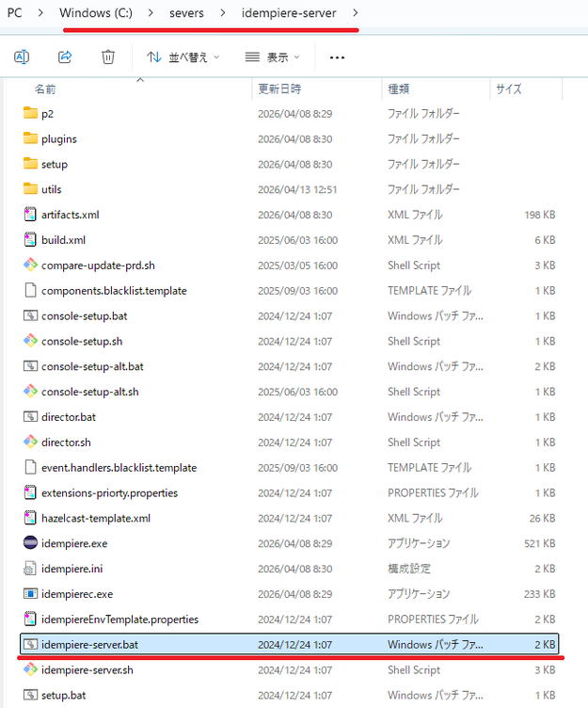
Task: Click the Delete trash icon
Action: tap(108, 57)
